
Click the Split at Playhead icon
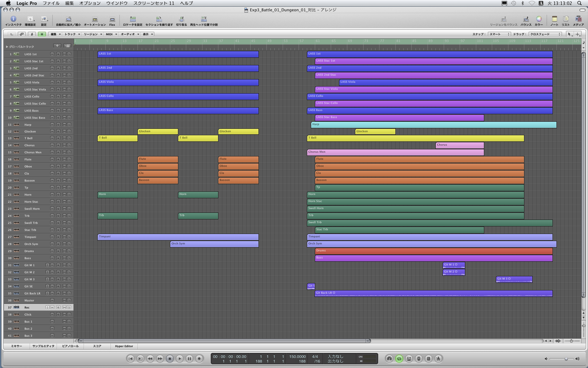point(204,19)
